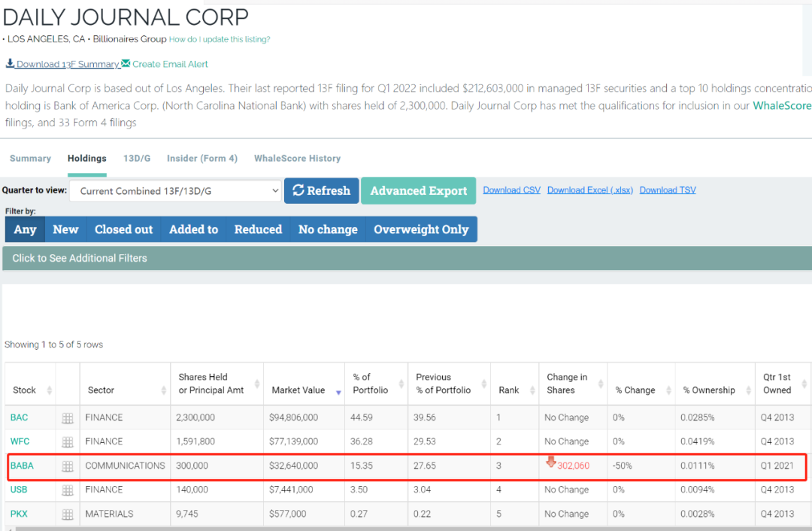The image size is (812, 531).
Task: Sort by Previous % of Portfolio arrows
Action: [483, 384]
